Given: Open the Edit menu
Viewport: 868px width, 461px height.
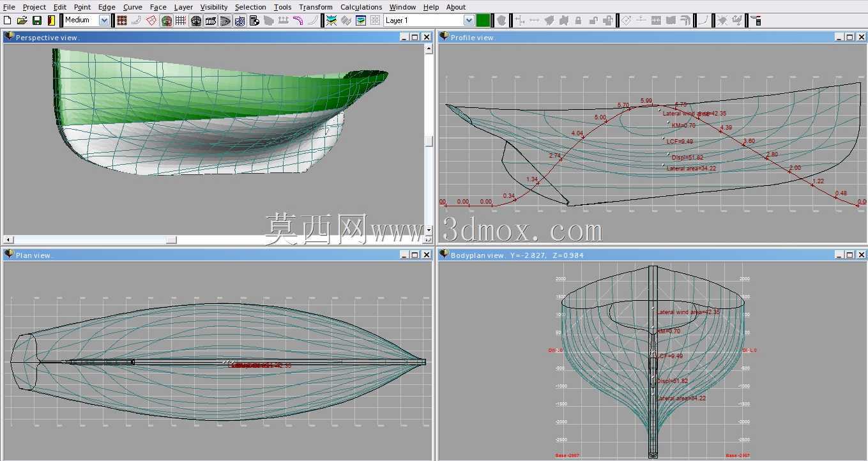Looking at the screenshot, I should 60,7.
